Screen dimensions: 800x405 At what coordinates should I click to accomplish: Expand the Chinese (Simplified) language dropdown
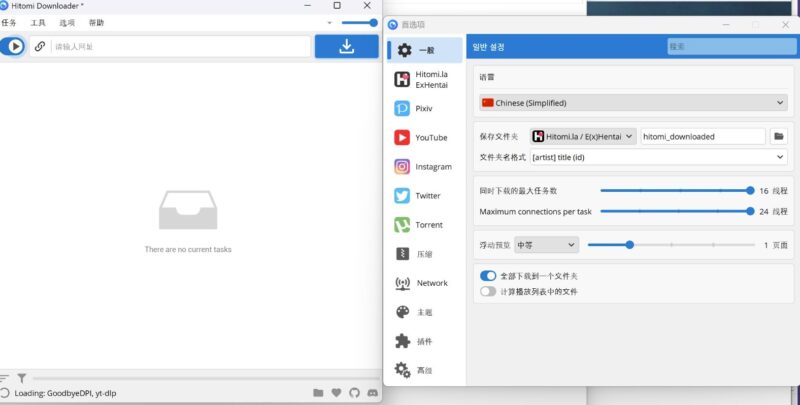633,102
